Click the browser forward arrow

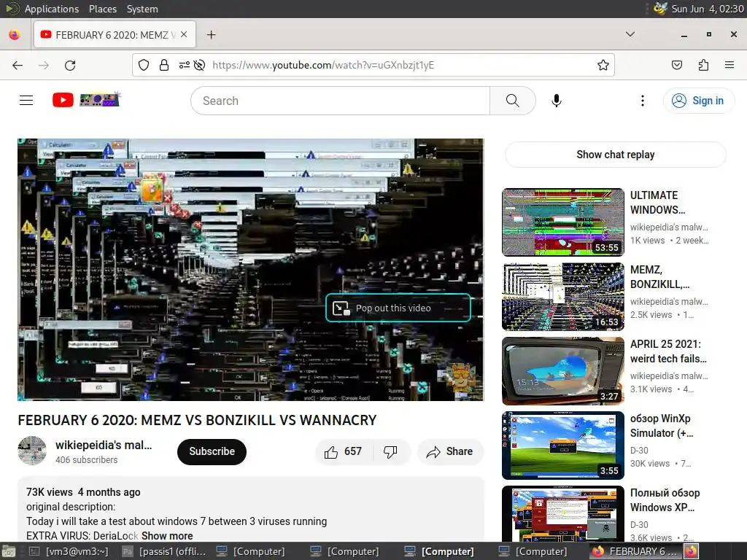(44, 65)
